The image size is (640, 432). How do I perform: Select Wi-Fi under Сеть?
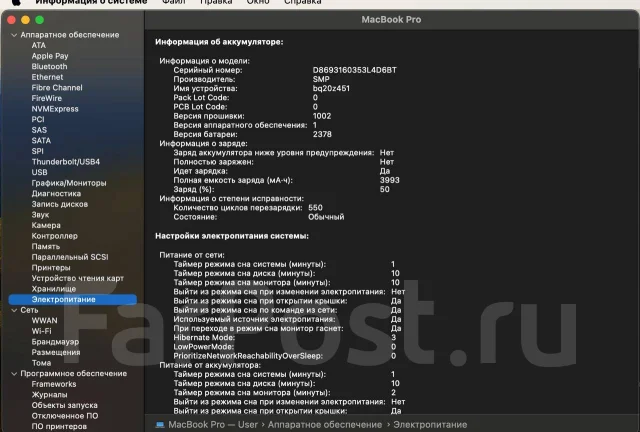[x=42, y=331]
